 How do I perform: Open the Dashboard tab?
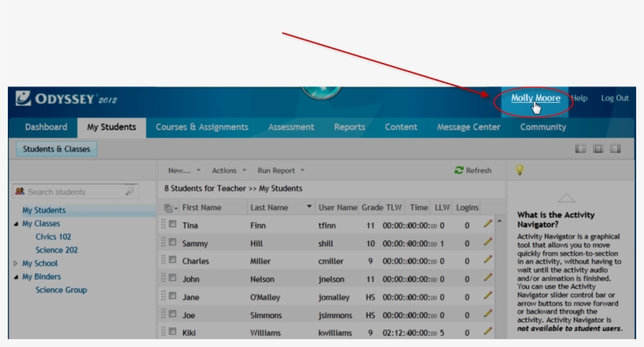(46, 127)
